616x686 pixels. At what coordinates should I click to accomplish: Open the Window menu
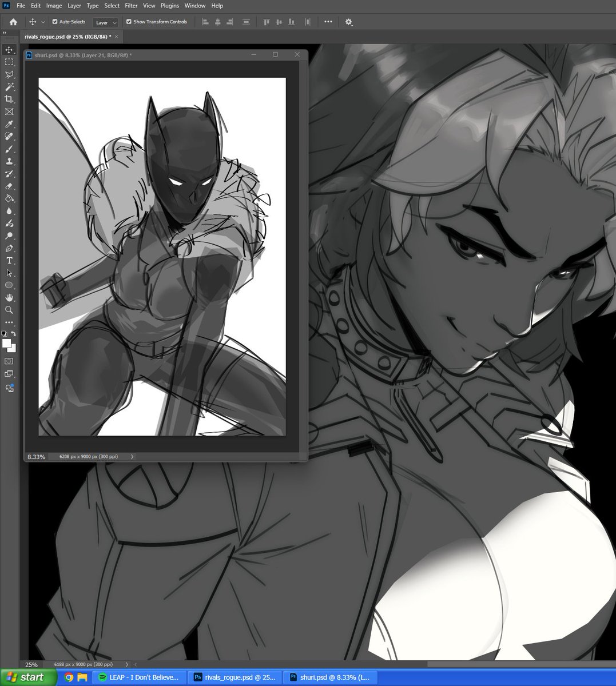[195, 6]
